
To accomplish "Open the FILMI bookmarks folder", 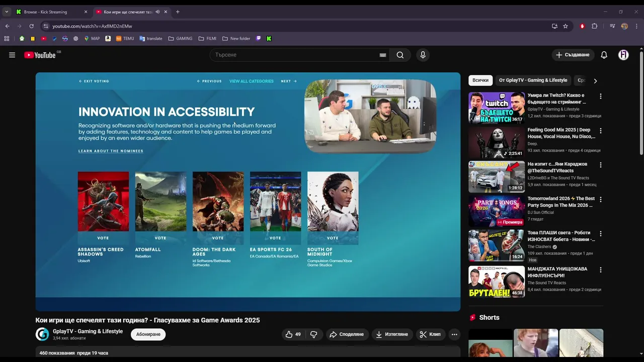I will (207, 38).
